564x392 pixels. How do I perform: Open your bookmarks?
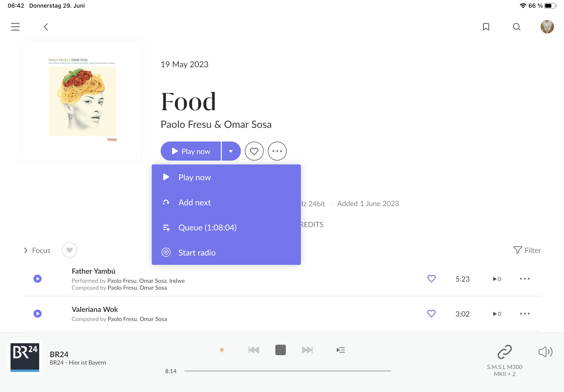(486, 27)
